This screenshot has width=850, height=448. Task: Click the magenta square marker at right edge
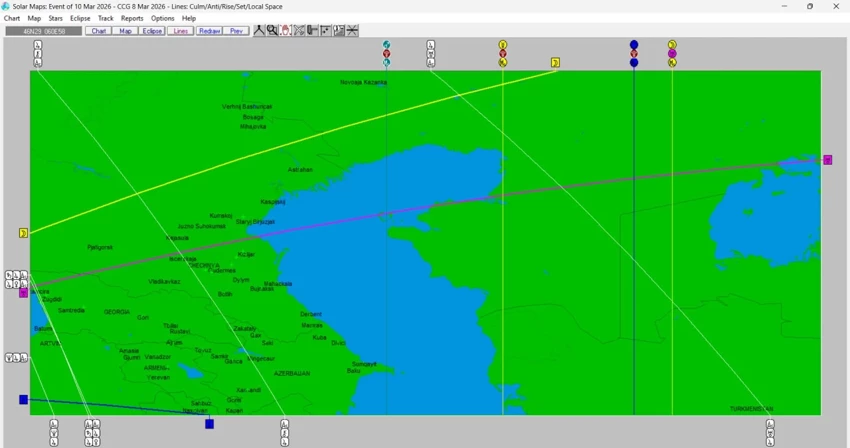tap(827, 160)
